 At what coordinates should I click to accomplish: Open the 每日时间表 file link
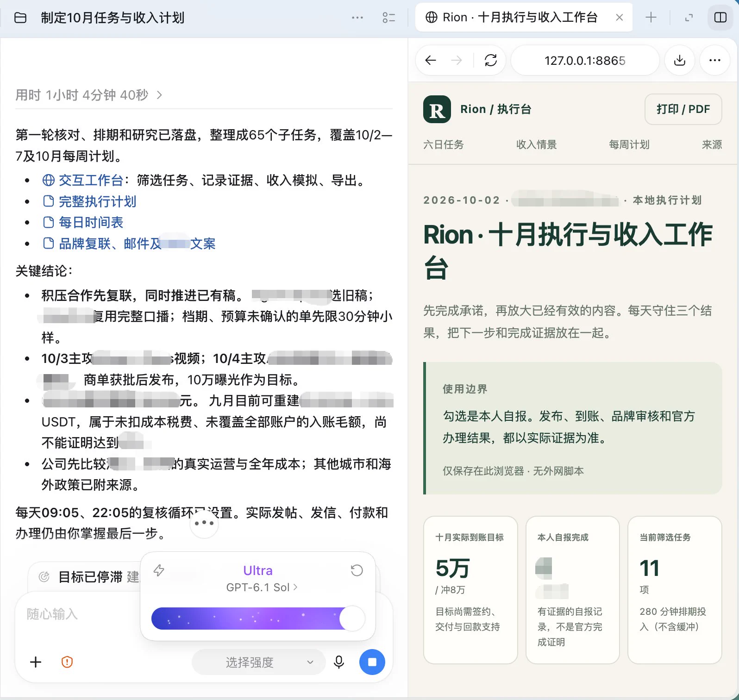click(x=83, y=222)
